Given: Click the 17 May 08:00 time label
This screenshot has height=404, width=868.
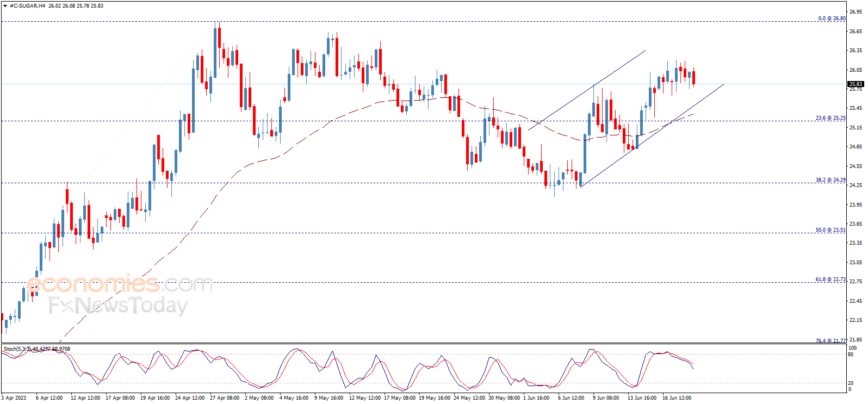Looking at the screenshot, I should coord(399,398).
